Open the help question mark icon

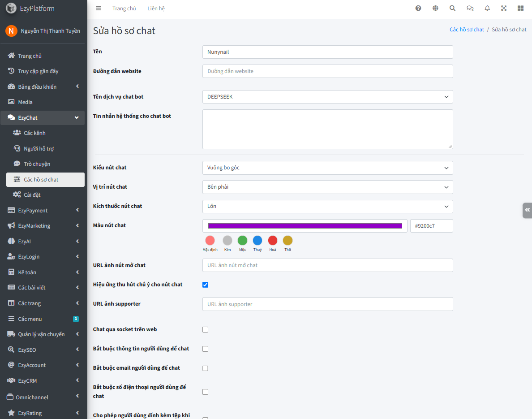(418, 8)
